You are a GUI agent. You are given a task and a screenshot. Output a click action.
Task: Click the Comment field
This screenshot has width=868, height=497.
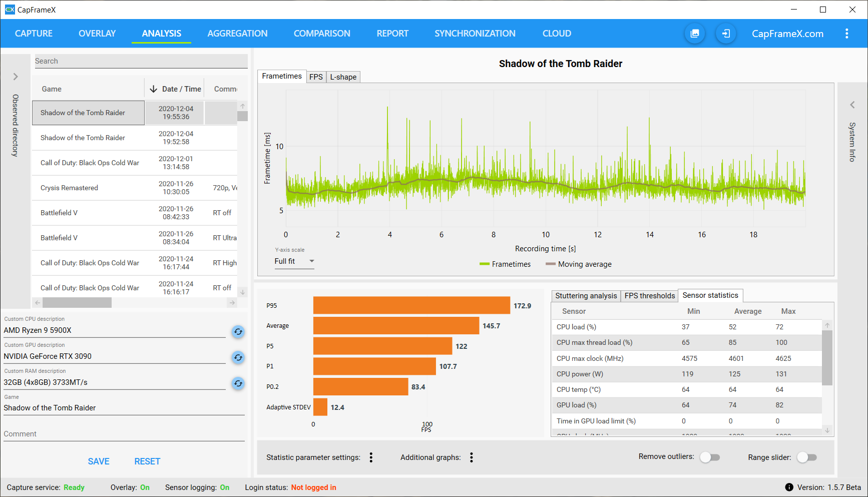pyautogui.click(x=124, y=434)
